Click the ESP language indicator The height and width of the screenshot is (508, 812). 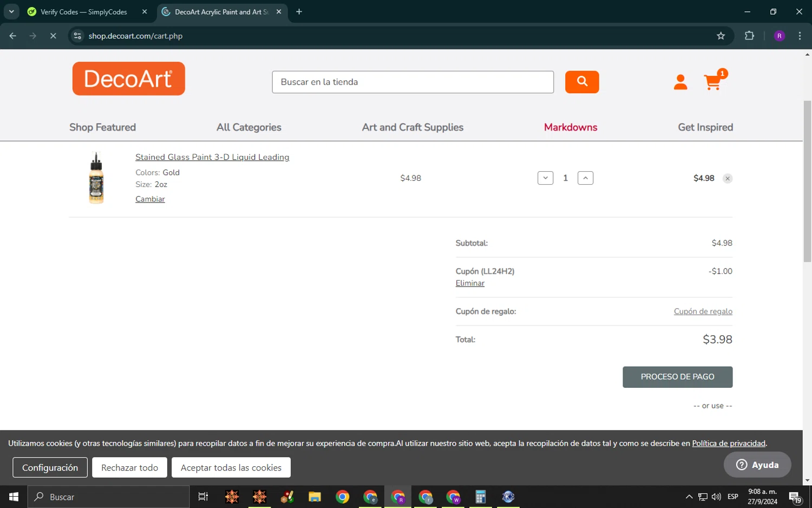[732, 497]
